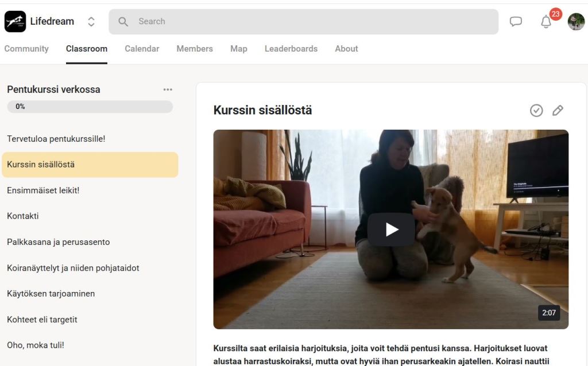Play the Kurssin sisällöstä video

[391, 229]
